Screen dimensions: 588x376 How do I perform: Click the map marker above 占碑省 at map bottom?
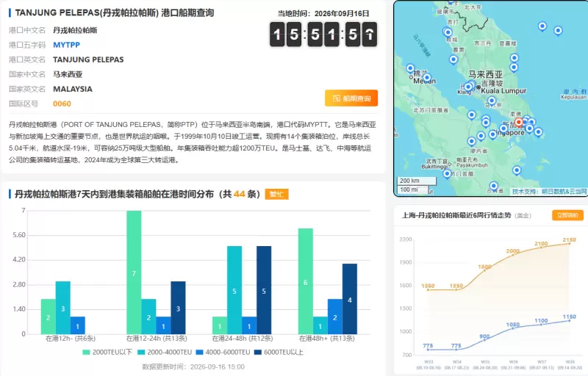click(x=494, y=186)
